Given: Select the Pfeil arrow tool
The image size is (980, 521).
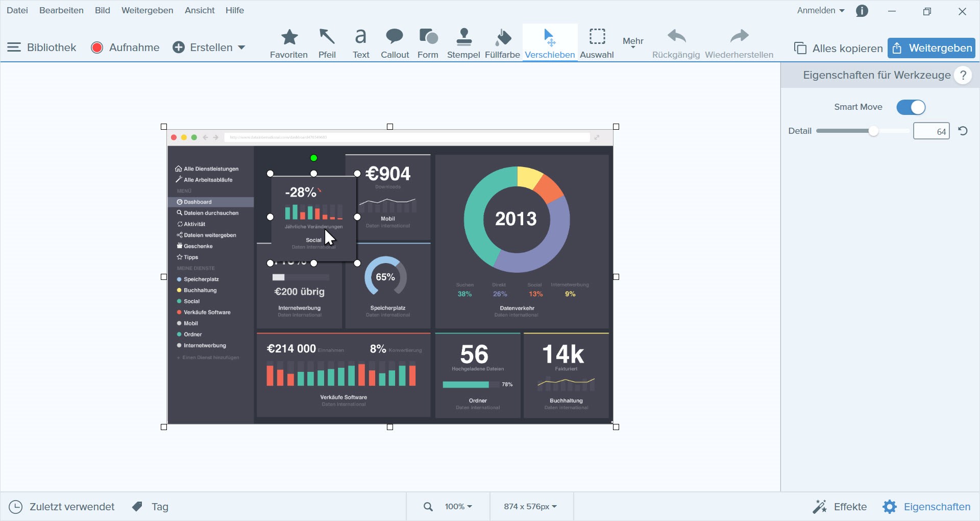Looking at the screenshot, I should tap(327, 43).
